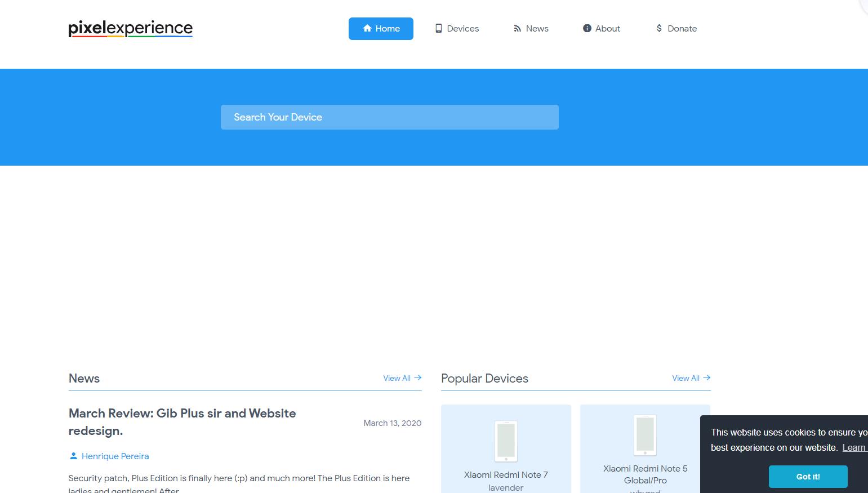The image size is (868, 493).
Task: Click the Redmi Note 7 phone icon
Action: pos(506,441)
